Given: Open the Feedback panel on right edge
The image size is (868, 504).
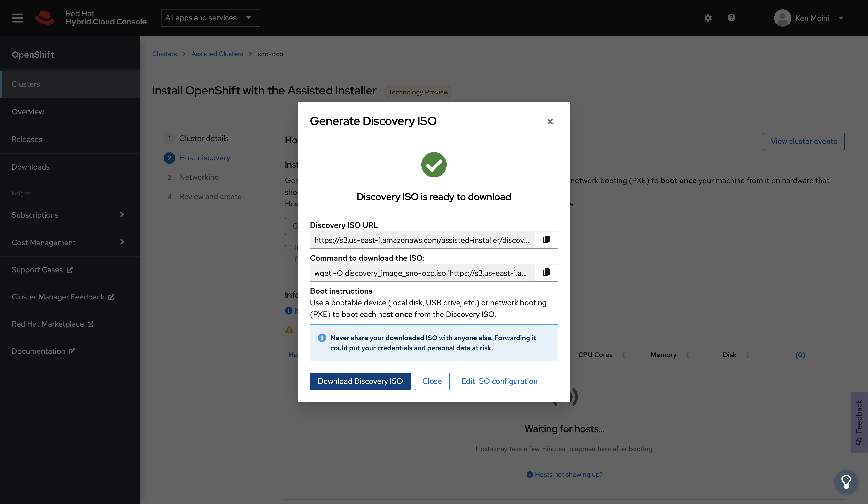Looking at the screenshot, I should tap(859, 422).
